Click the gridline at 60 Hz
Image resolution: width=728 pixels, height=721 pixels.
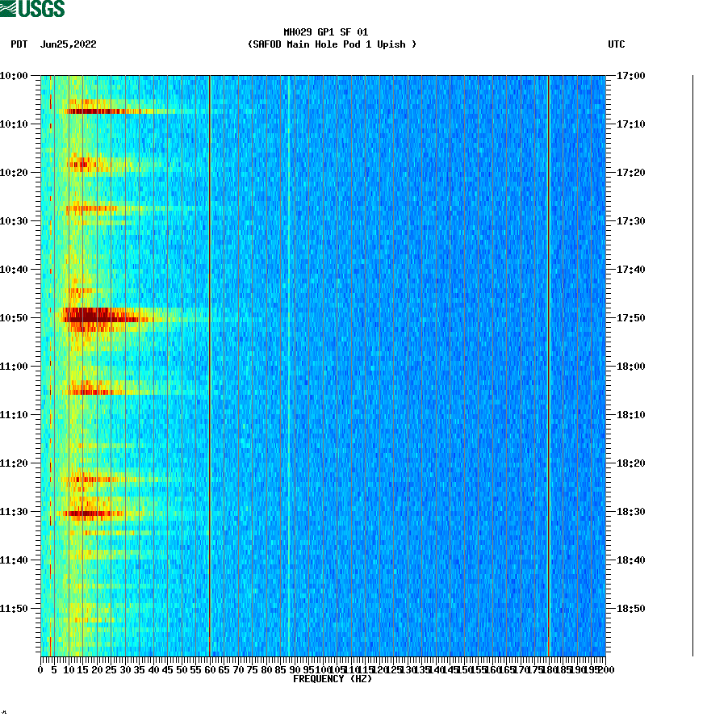pos(210,363)
